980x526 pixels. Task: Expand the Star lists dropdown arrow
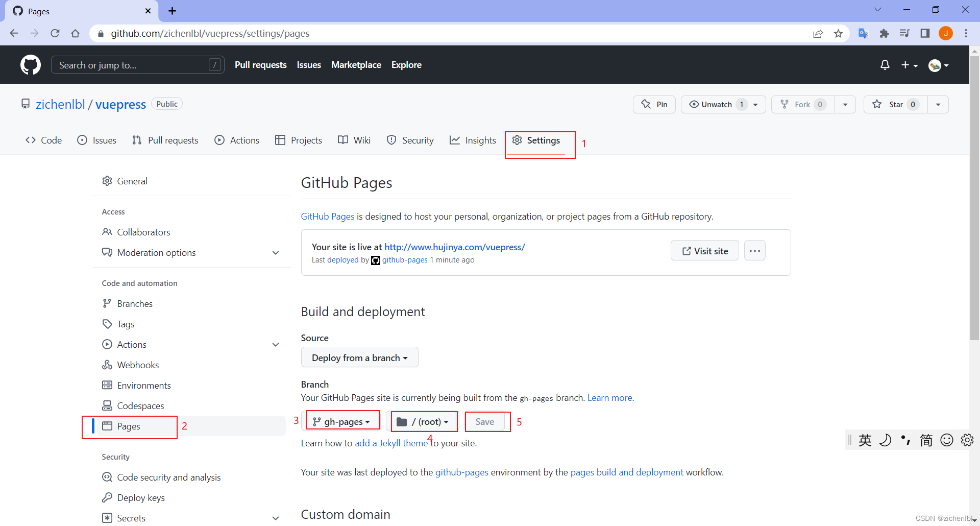(x=938, y=104)
